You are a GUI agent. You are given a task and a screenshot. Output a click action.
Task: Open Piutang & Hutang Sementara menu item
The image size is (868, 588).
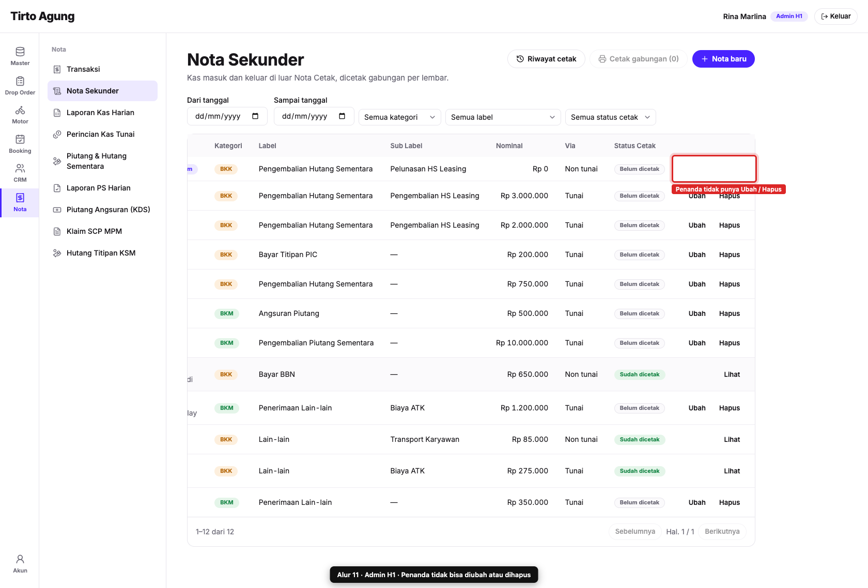pos(102,161)
